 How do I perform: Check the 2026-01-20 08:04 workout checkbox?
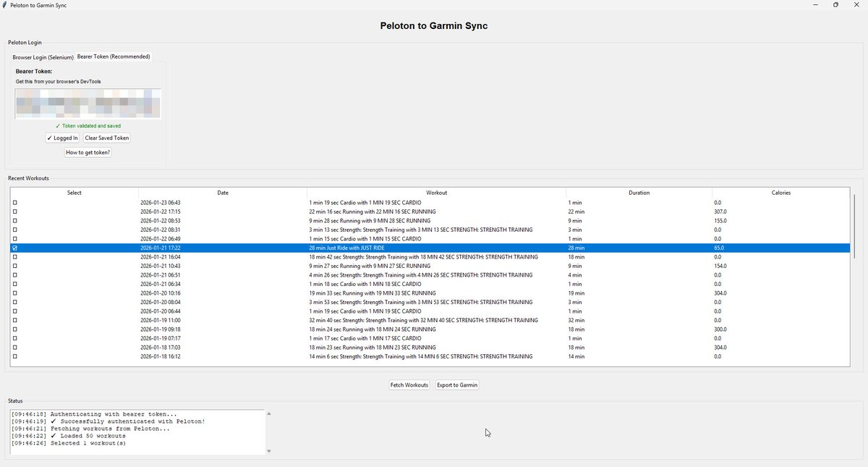pos(14,302)
